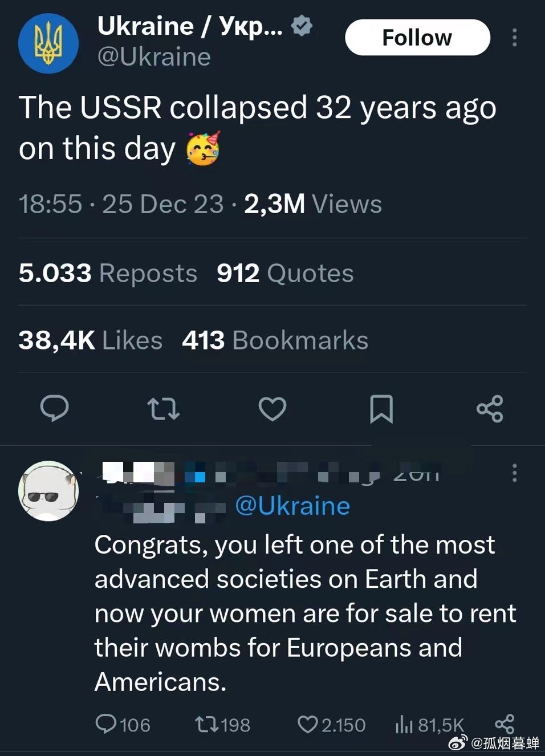Click the blue verified badge
Viewport: 545px width, 756px height.
point(302,26)
